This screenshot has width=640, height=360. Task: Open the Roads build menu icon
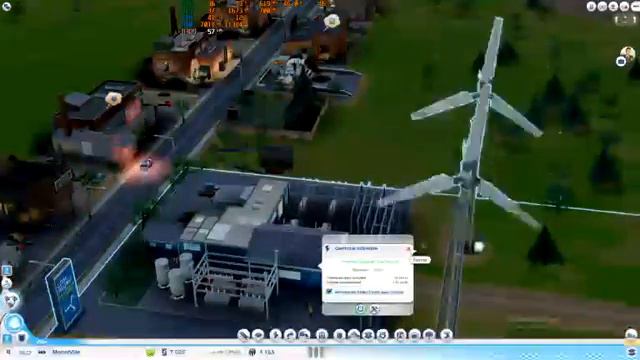coord(244,335)
